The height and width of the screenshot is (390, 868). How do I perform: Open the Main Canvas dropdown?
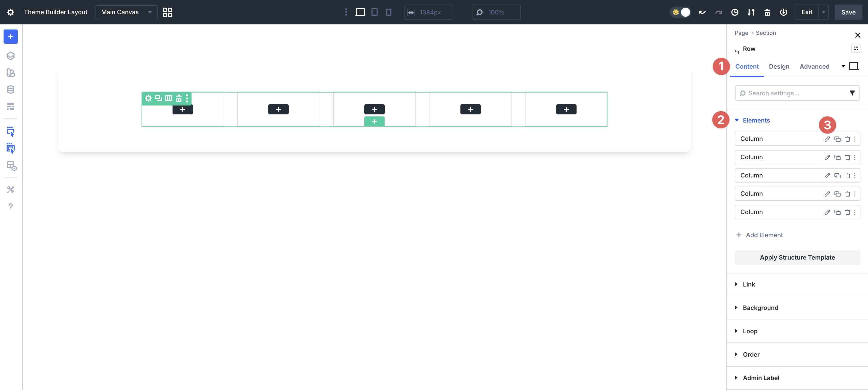(x=126, y=12)
